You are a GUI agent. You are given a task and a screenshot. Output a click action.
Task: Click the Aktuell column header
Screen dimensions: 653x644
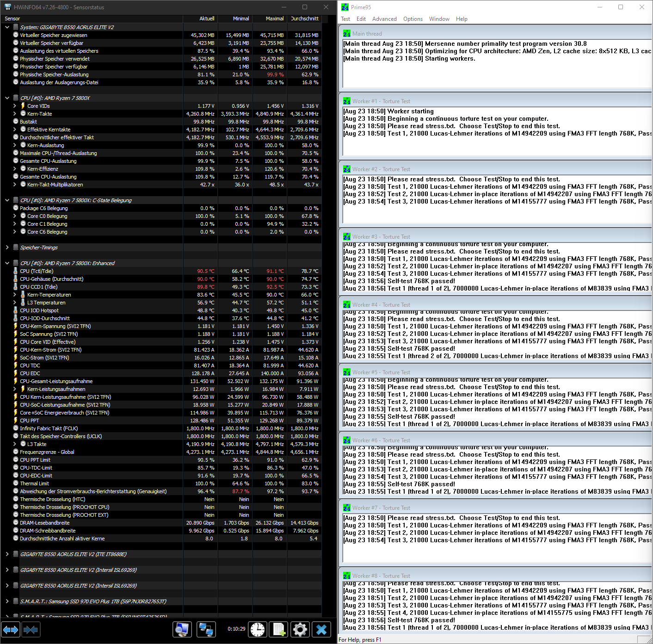coord(201,19)
